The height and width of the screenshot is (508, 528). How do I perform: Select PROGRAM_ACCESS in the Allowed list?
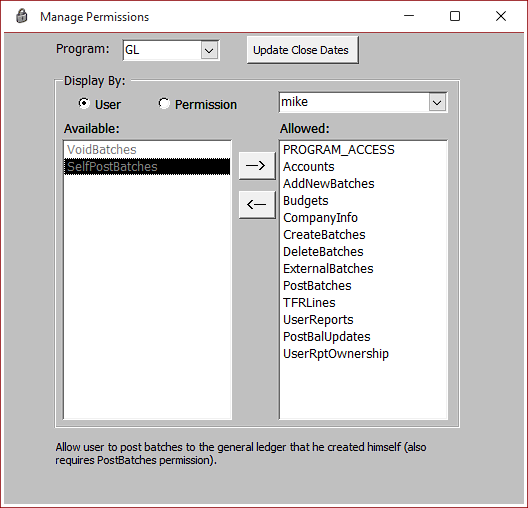[363, 149]
